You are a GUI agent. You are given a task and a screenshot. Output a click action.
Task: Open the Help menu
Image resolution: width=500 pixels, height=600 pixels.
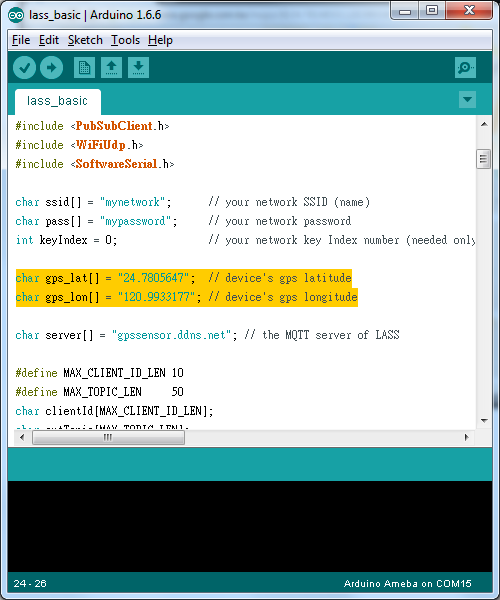point(160,40)
